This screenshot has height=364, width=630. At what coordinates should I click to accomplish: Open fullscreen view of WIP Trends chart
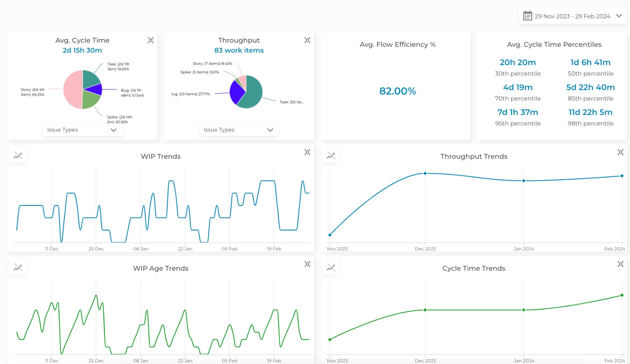click(x=307, y=152)
